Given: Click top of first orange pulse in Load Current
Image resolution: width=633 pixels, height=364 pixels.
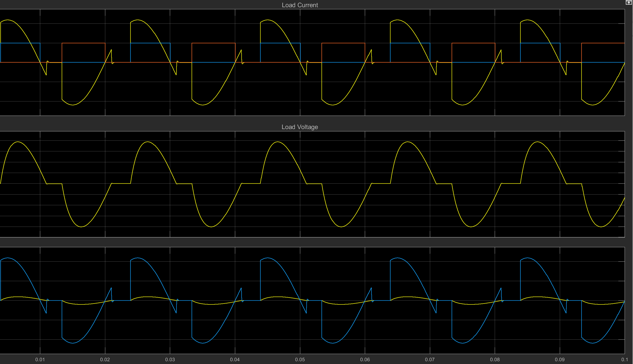Looking at the screenshot, I should coord(83,43).
